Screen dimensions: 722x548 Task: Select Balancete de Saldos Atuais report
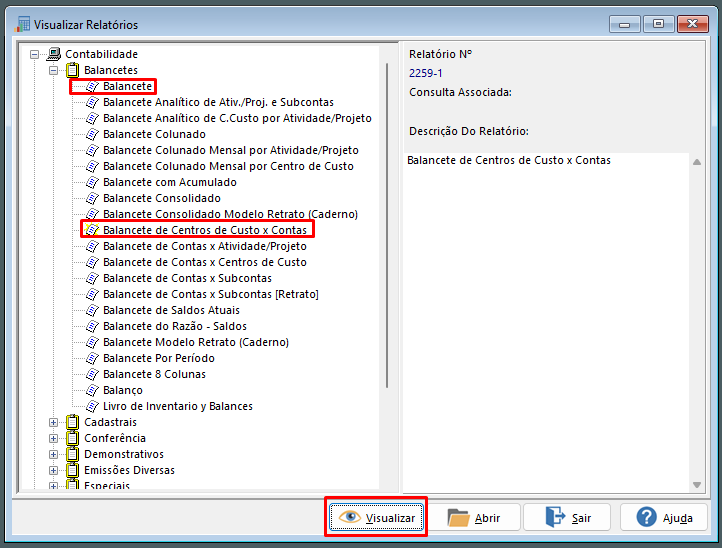pos(171,310)
